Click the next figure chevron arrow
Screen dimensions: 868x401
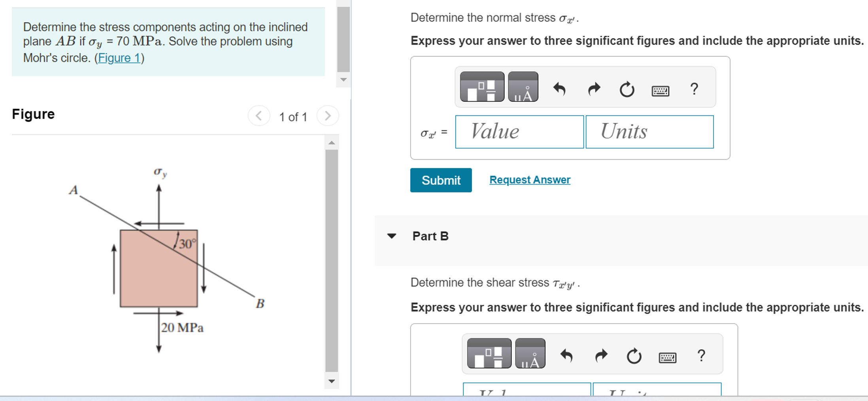[328, 116]
